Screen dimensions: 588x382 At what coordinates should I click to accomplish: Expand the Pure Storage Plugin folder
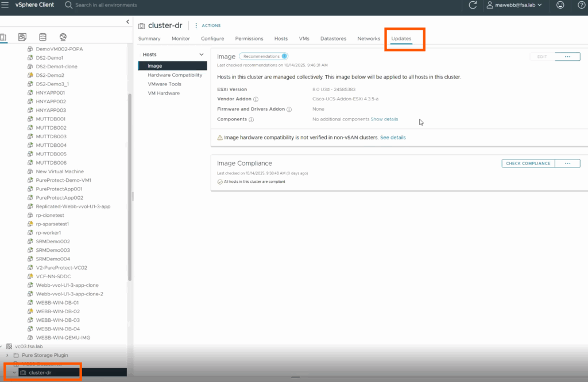7,355
